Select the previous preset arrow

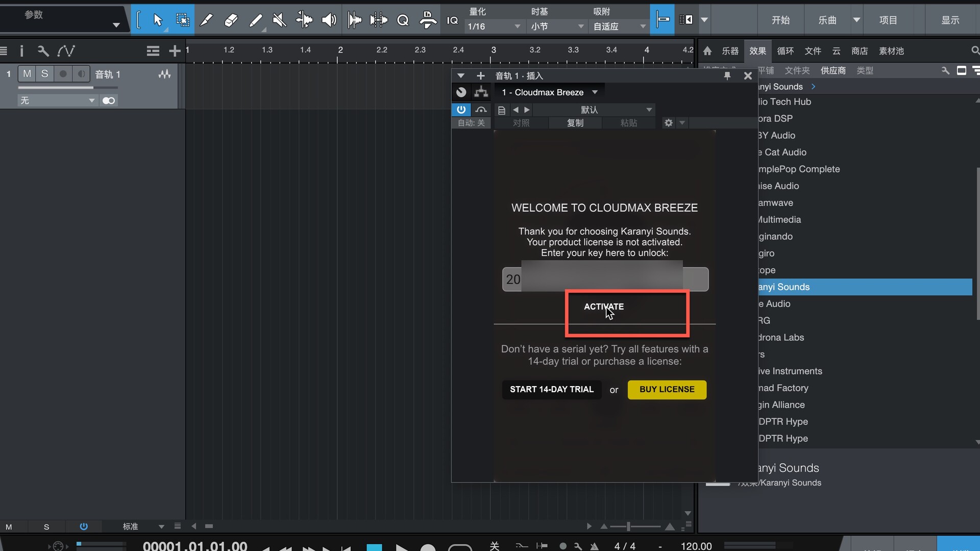(516, 110)
